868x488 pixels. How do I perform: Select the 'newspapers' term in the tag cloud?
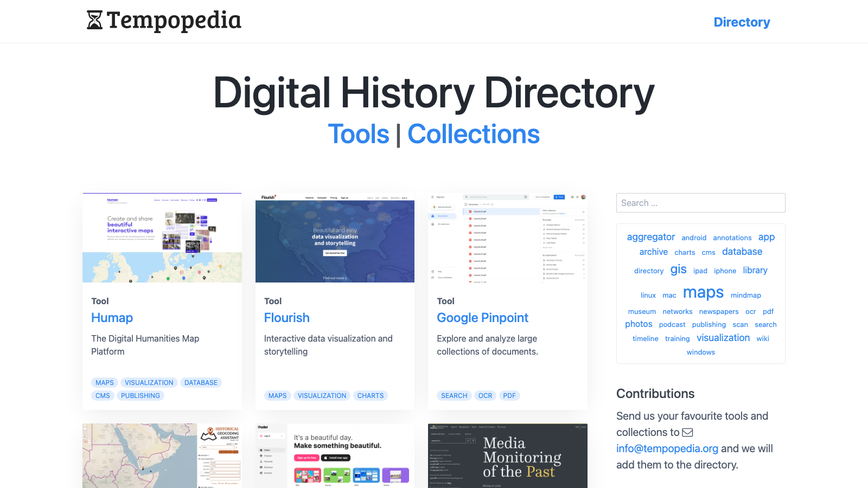719,311
